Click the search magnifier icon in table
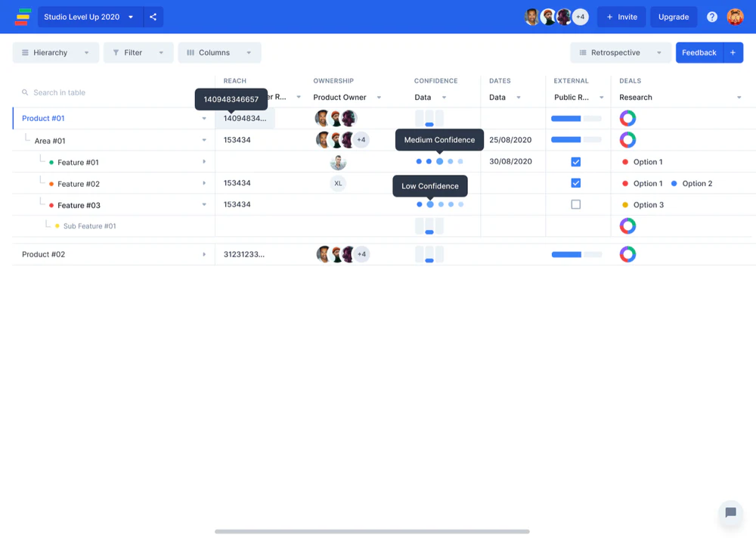The width and height of the screenshot is (756, 538). [25, 92]
